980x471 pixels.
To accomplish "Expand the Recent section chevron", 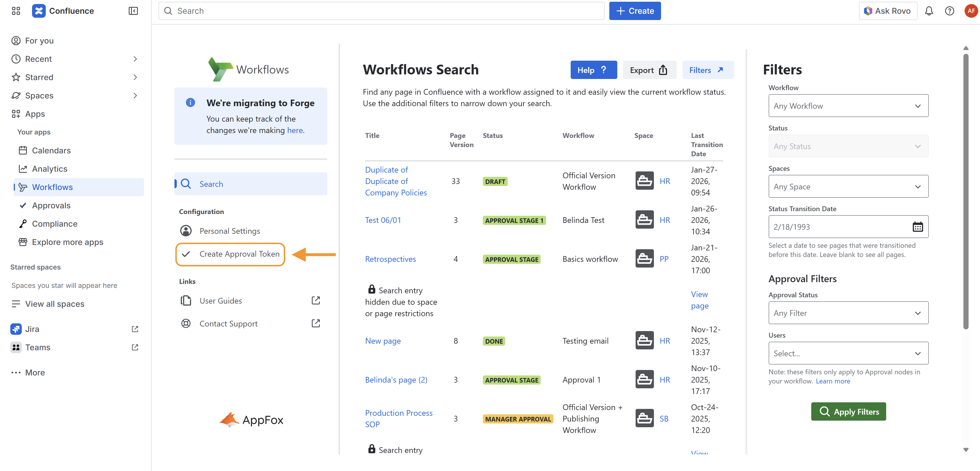I will point(135,59).
